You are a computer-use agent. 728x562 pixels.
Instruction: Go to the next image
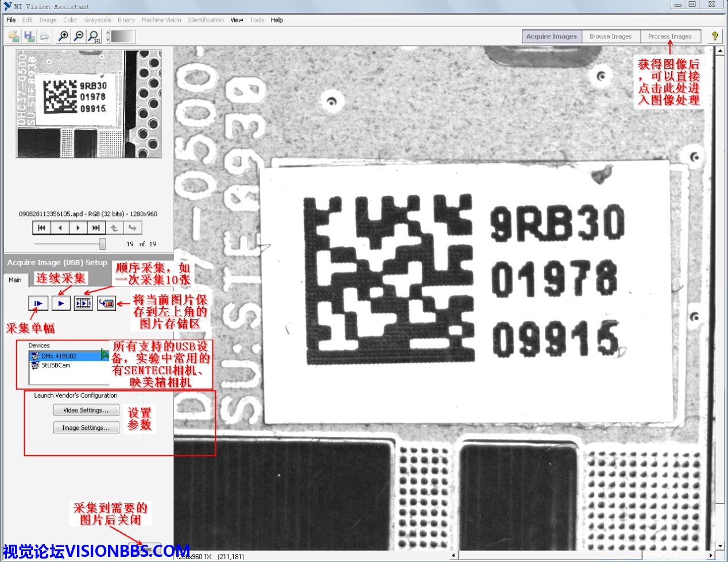(x=78, y=228)
